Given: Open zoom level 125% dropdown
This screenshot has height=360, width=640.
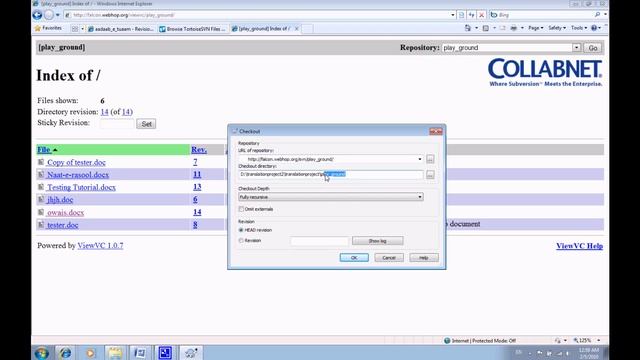Looking at the screenshot, I should (x=599, y=340).
